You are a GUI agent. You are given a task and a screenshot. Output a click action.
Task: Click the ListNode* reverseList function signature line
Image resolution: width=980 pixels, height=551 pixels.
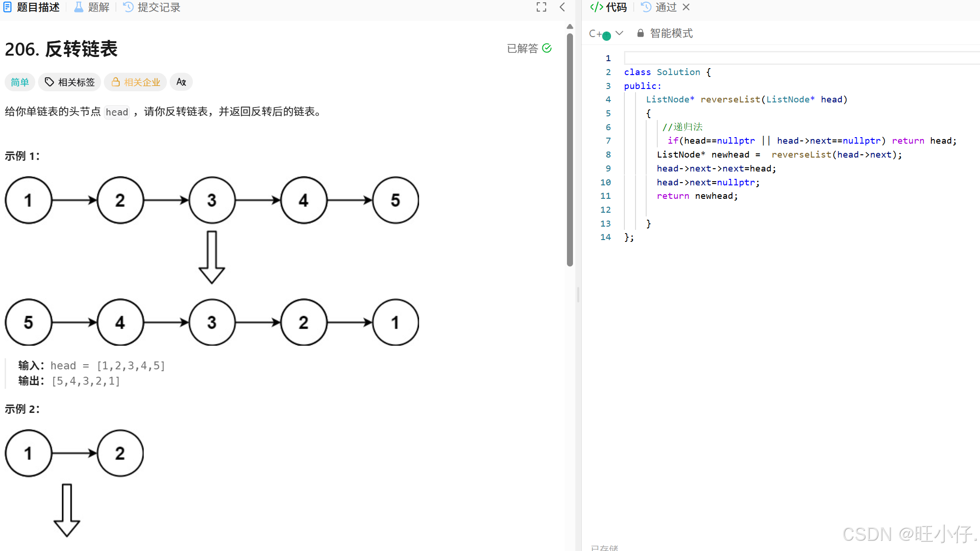tap(746, 100)
